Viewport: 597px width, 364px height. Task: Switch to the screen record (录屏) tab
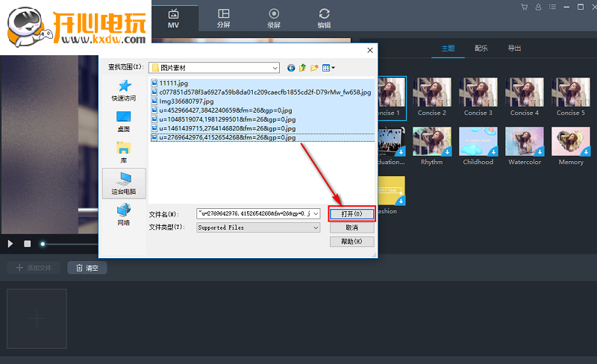coord(274,18)
